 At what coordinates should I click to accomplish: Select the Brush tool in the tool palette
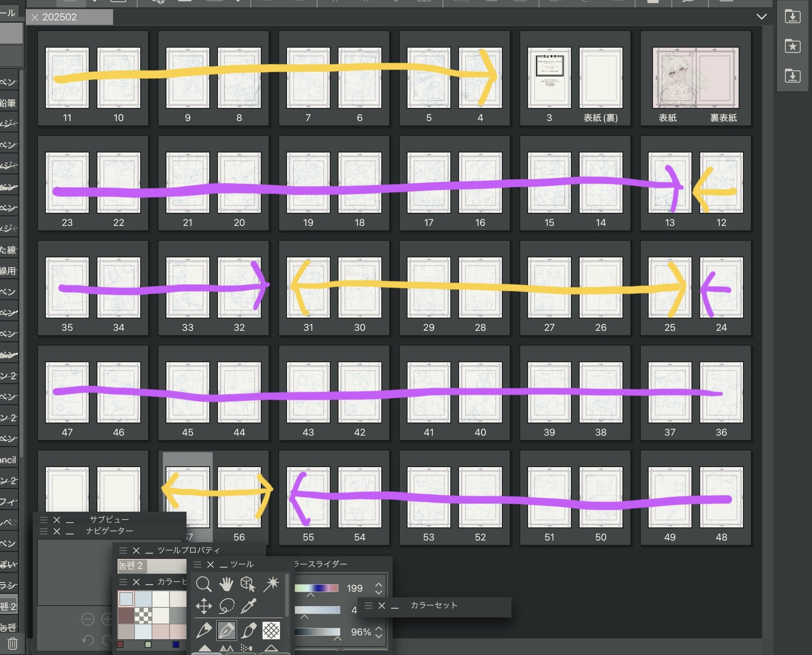249,631
